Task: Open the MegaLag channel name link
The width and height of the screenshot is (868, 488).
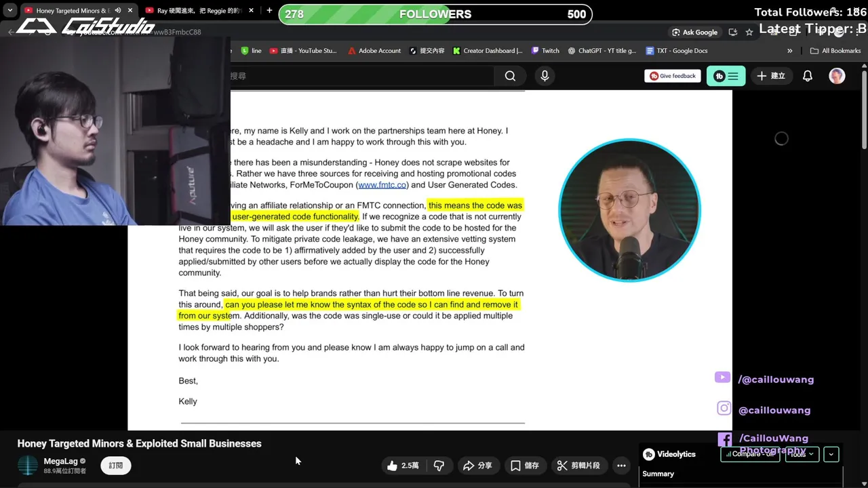Action: tap(61, 461)
